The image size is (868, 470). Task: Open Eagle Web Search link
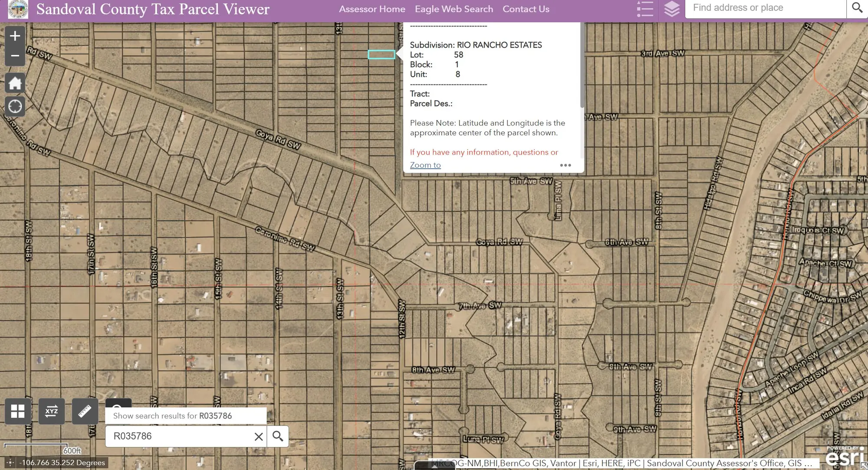click(x=454, y=9)
